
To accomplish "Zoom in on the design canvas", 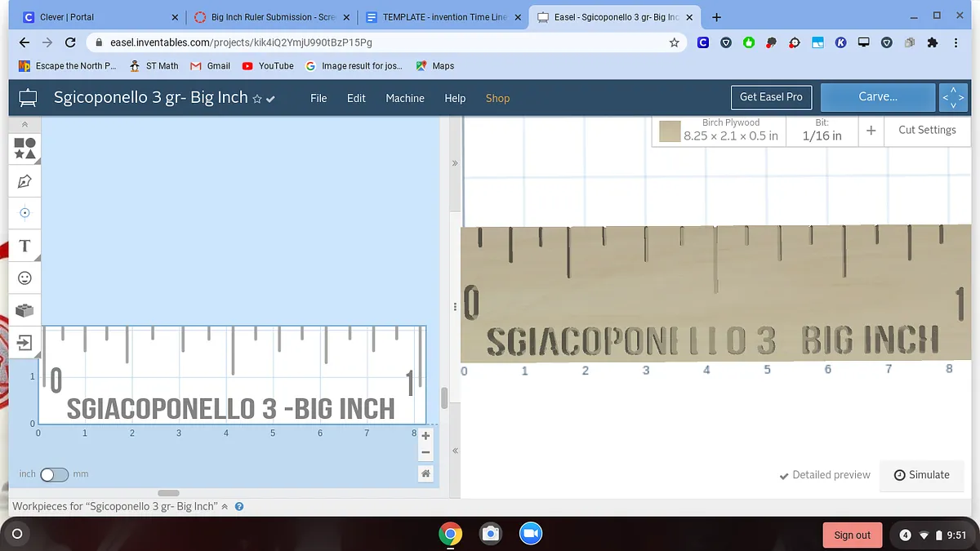I will click(x=425, y=436).
